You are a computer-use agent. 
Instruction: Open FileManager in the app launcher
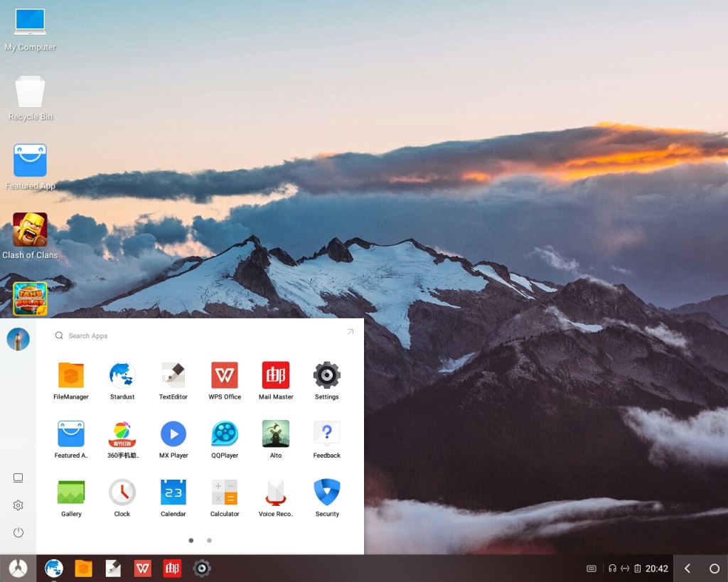point(71,380)
